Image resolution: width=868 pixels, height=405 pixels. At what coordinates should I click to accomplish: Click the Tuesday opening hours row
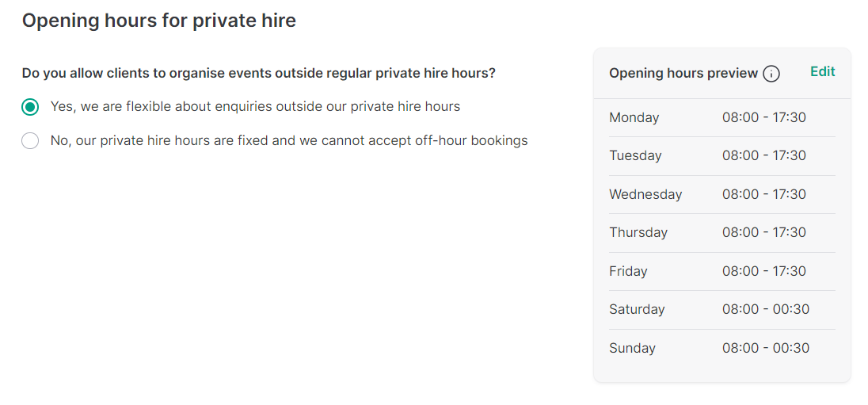[x=721, y=155]
